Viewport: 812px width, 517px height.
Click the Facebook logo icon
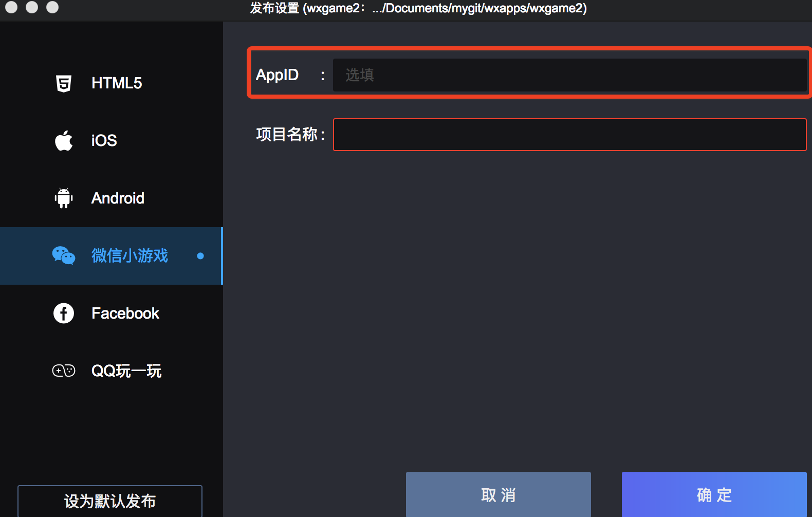[64, 313]
